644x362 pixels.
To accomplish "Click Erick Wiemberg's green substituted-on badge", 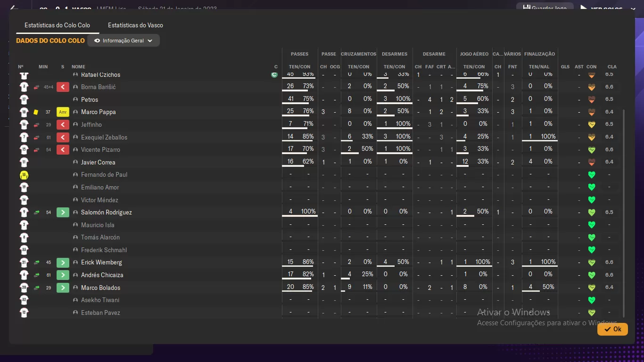I will tap(63, 263).
